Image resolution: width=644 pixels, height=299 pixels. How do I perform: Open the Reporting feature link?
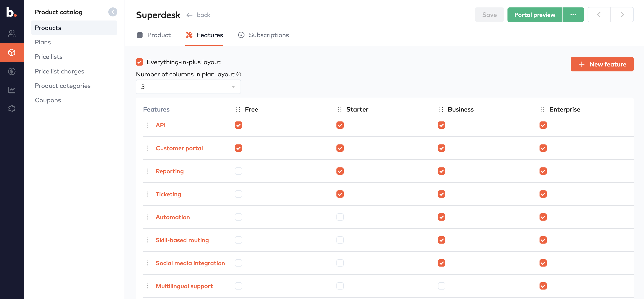pyautogui.click(x=169, y=171)
